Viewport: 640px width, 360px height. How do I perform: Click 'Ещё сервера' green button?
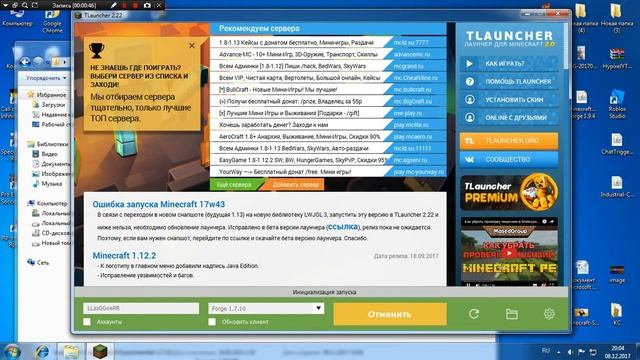click(234, 184)
